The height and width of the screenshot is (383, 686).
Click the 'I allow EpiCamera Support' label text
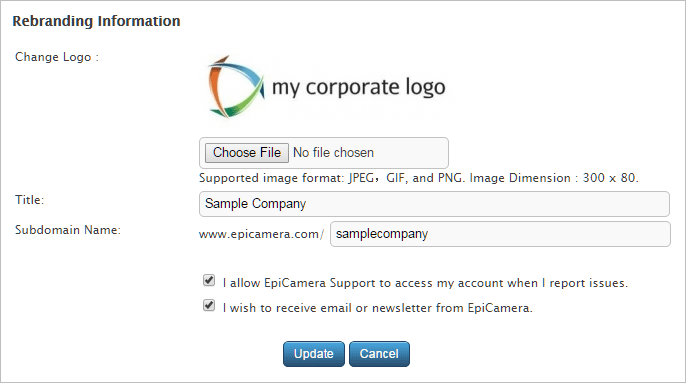coord(425,283)
